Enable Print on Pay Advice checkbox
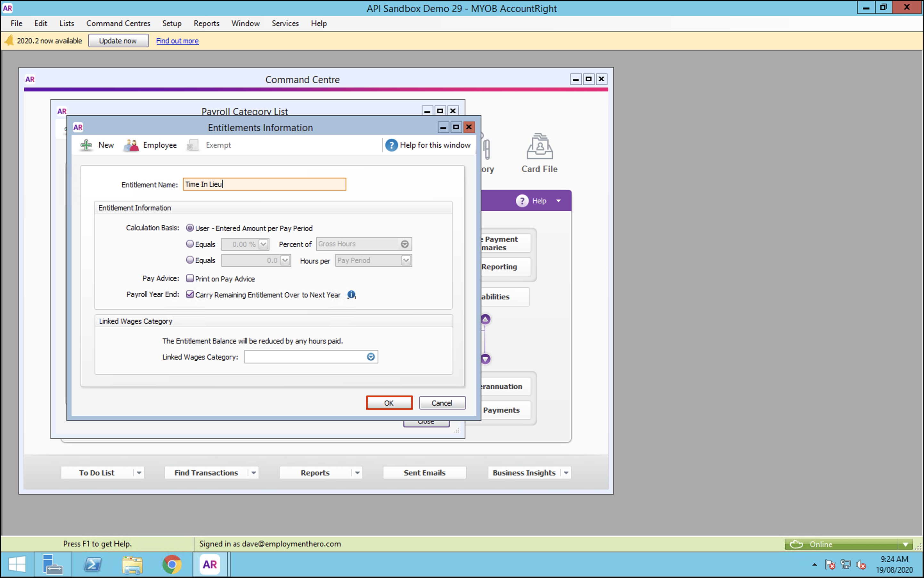Screen dimensions: 924x578 click(x=190, y=278)
